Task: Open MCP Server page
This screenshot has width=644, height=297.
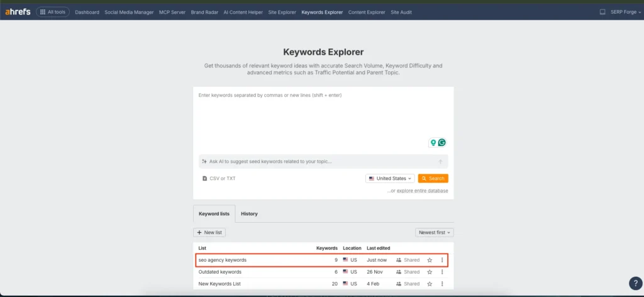Action: click(172, 13)
